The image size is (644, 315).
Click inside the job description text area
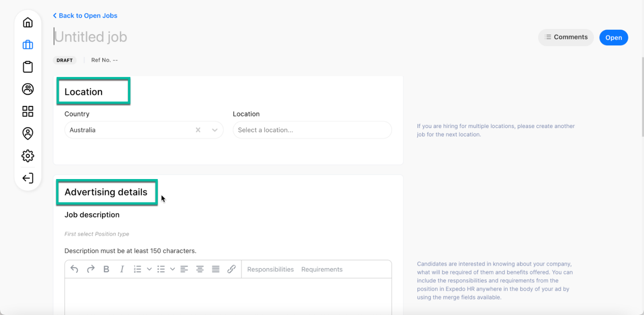point(228,296)
